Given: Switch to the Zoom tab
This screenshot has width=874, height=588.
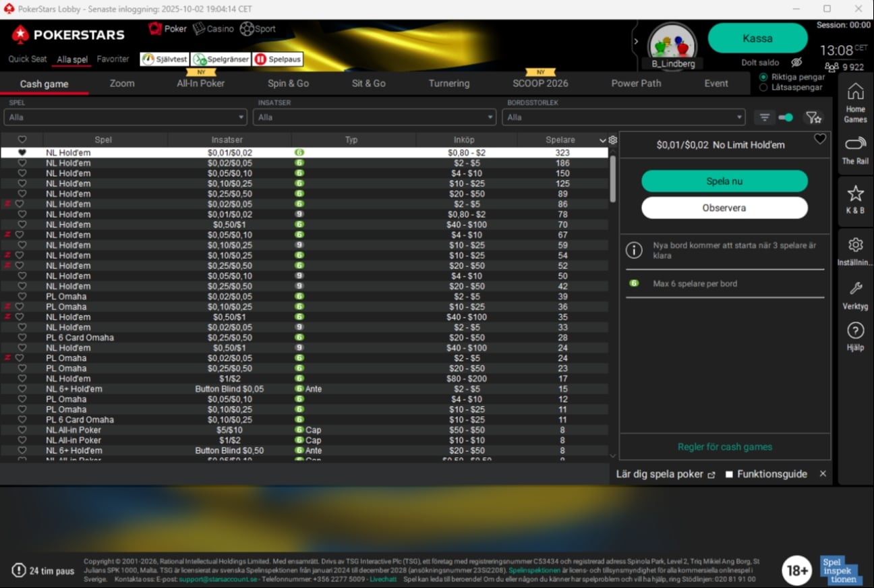Looking at the screenshot, I should coord(122,84).
